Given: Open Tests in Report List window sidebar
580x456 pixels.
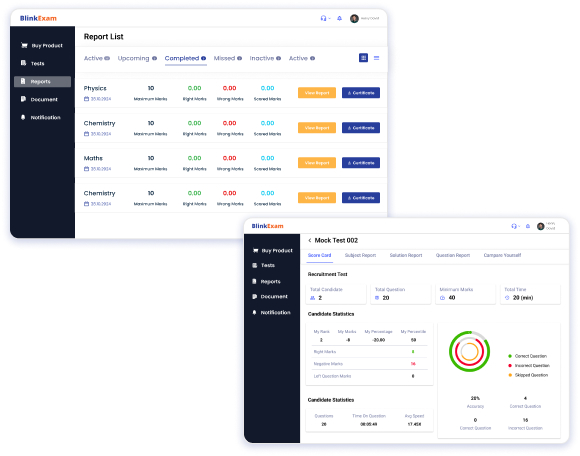Looking at the screenshot, I should coord(33,63).
